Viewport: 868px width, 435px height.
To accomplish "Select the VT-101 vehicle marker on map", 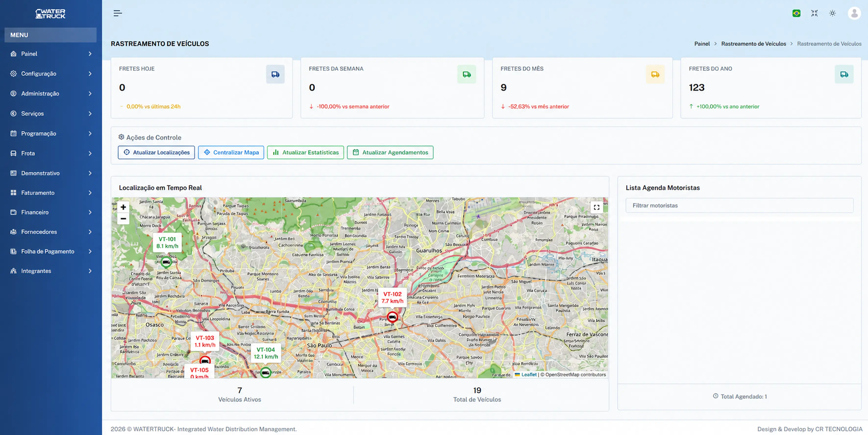I will click(166, 262).
